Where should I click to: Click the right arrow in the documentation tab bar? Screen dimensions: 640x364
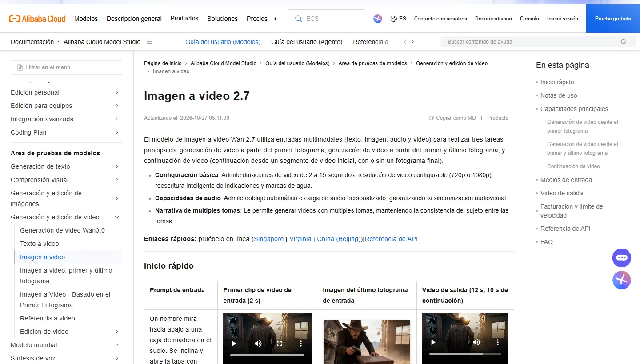[x=412, y=42]
